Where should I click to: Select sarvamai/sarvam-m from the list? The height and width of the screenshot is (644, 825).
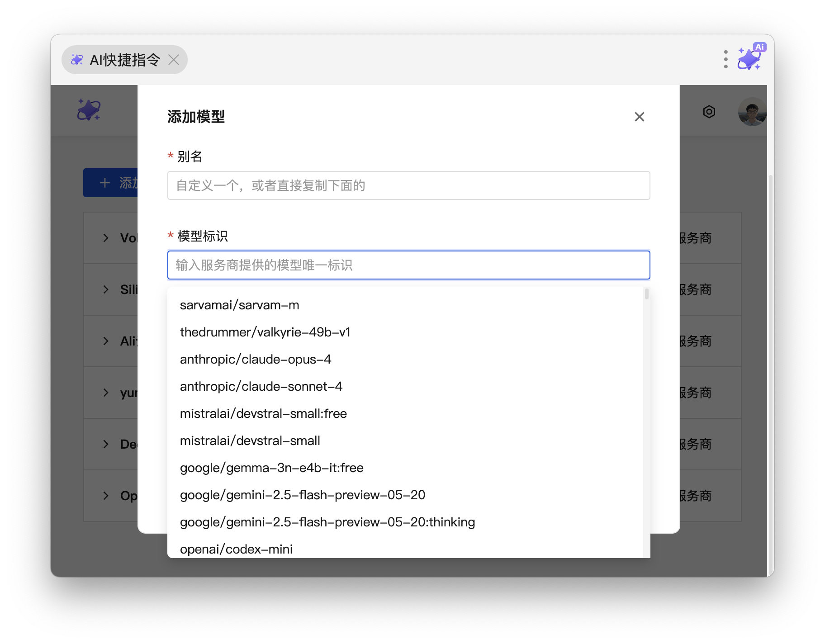[x=405, y=305]
